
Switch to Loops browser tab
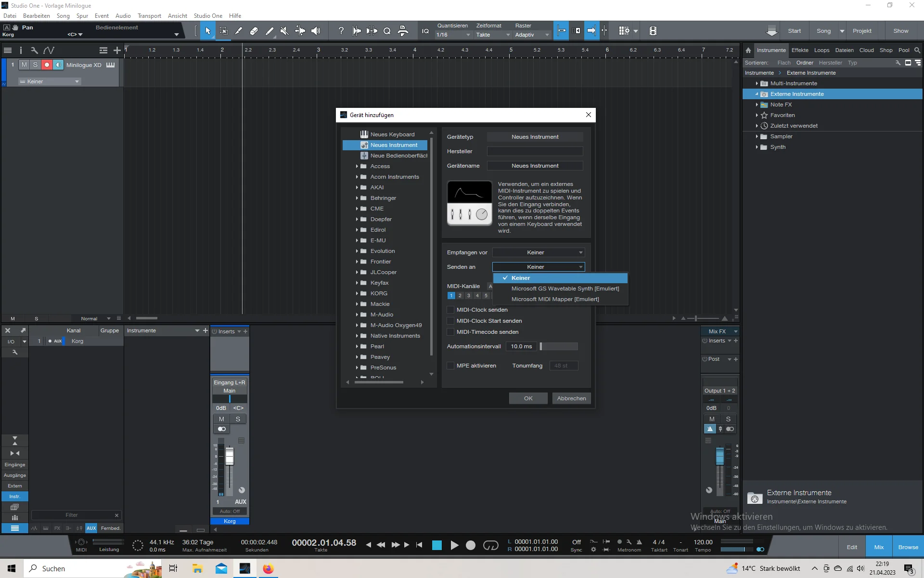821,50
